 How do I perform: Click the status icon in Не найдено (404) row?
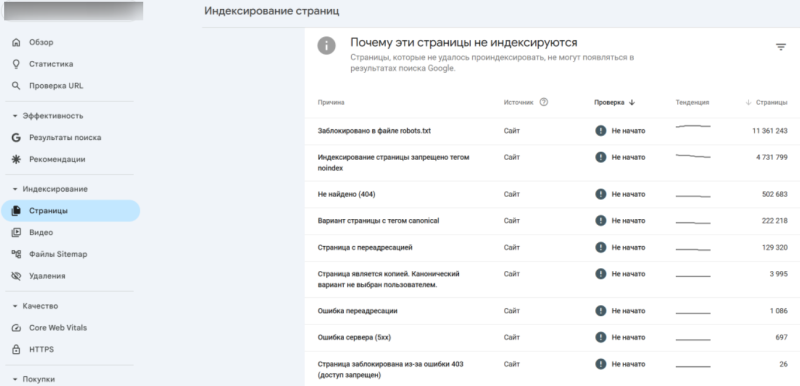tap(601, 194)
